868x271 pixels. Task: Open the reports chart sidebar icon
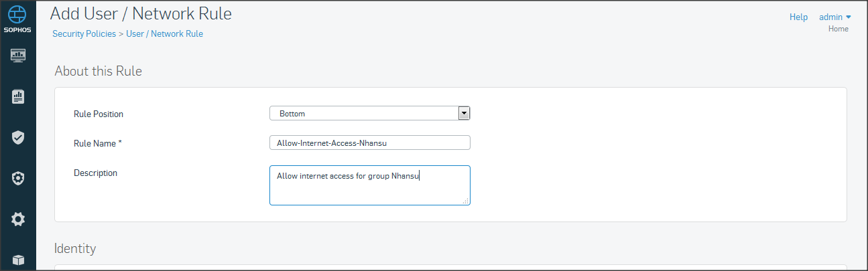[18, 97]
